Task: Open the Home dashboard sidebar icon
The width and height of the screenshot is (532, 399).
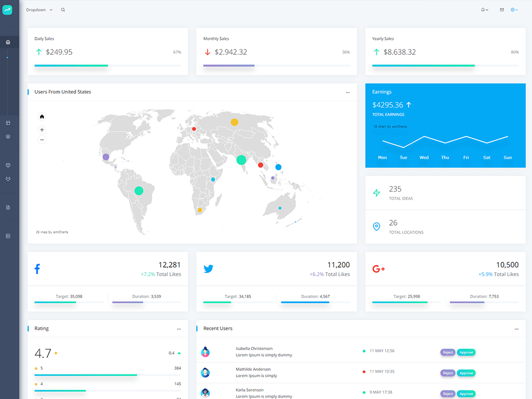Action: tap(8, 42)
